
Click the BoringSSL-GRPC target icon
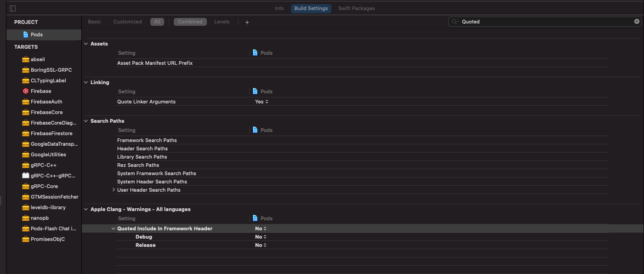point(26,70)
